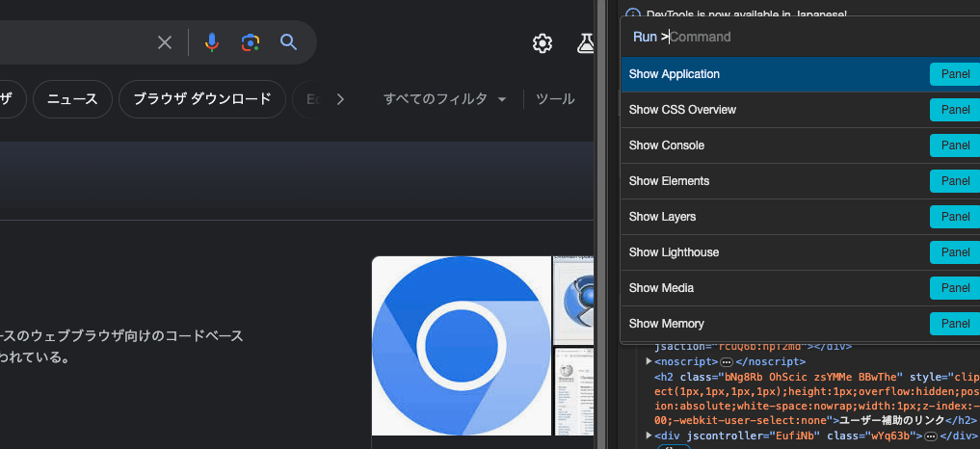
Task: Click the ellipsis inside the wYq63b div
Action: coord(931,436)
